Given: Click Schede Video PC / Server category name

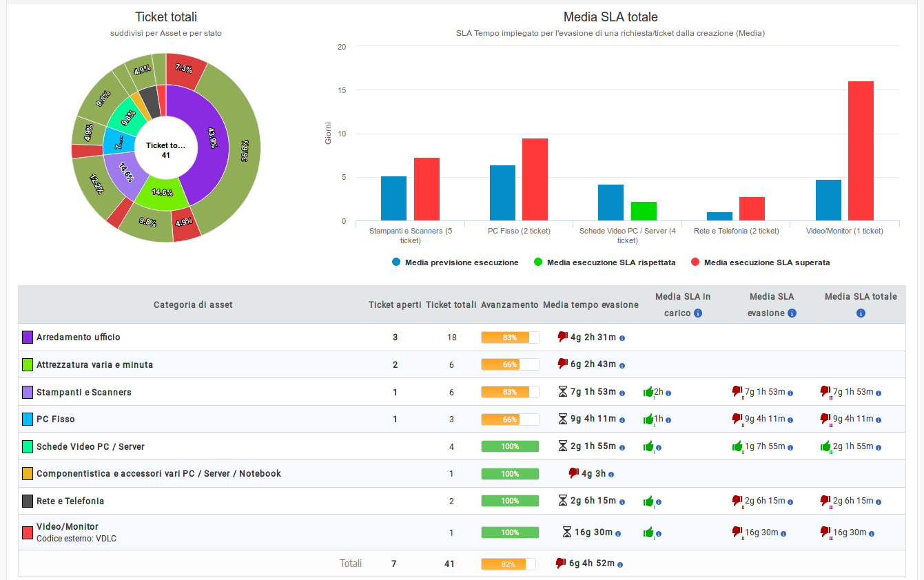Looking at the screenshot, I should [x=91, y=446].
